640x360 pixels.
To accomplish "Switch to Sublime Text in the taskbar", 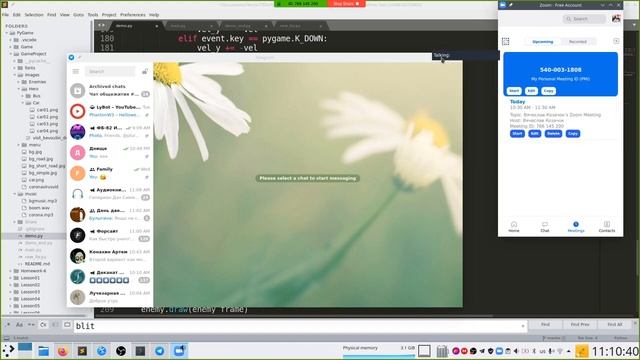I will tap(82, 351).
